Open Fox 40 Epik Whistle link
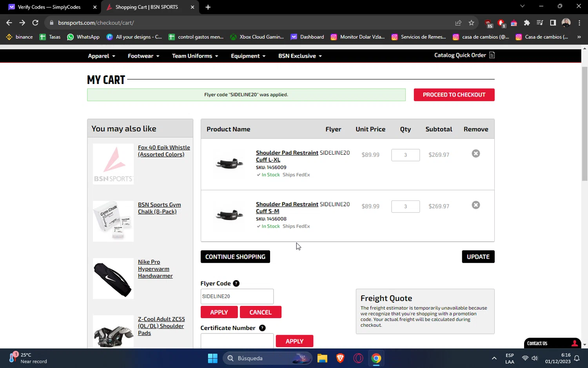This screenshot has width=588, height=368. pyautogui.click(x=164, y=151)
